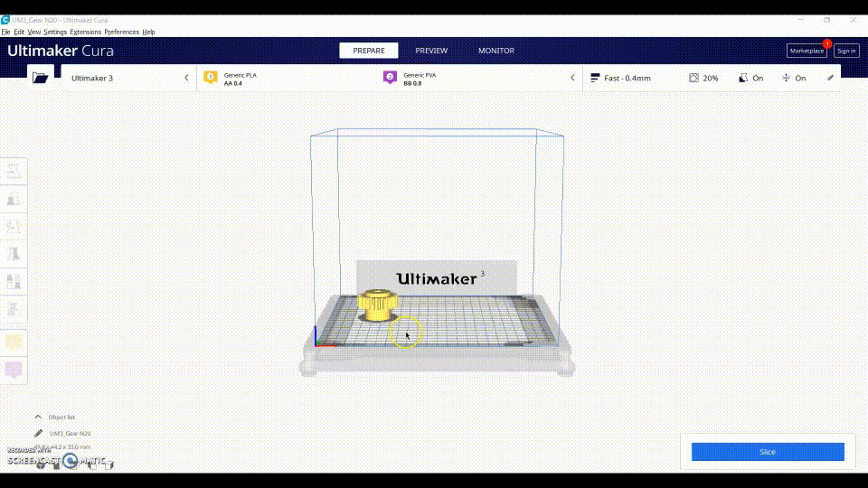Click the pencil icon beside UM3_Gear N20
868x488 pixels.
(x=38, y=433)
